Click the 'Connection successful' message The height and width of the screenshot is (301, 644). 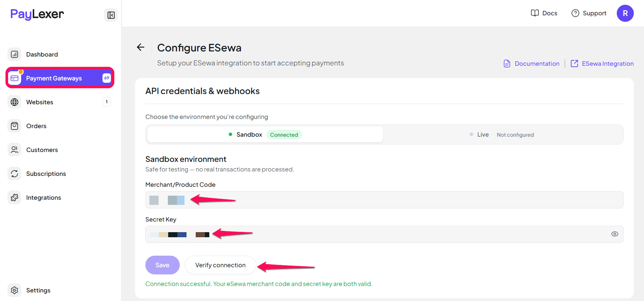[259, 284]
